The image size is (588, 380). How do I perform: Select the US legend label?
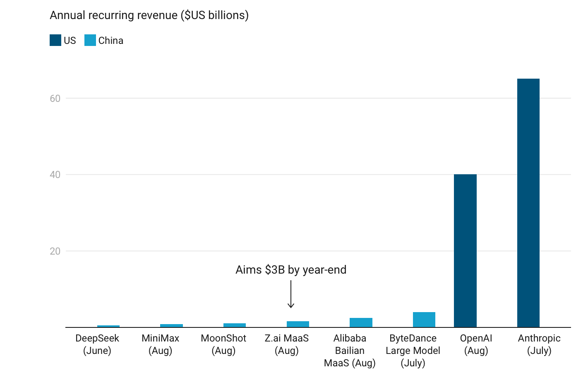pos(70,41)
